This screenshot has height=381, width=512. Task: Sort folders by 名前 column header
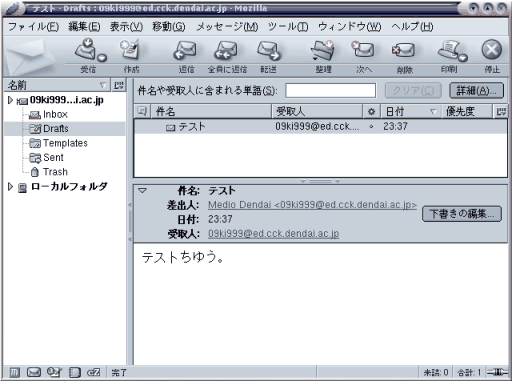(x=57, y=85)
